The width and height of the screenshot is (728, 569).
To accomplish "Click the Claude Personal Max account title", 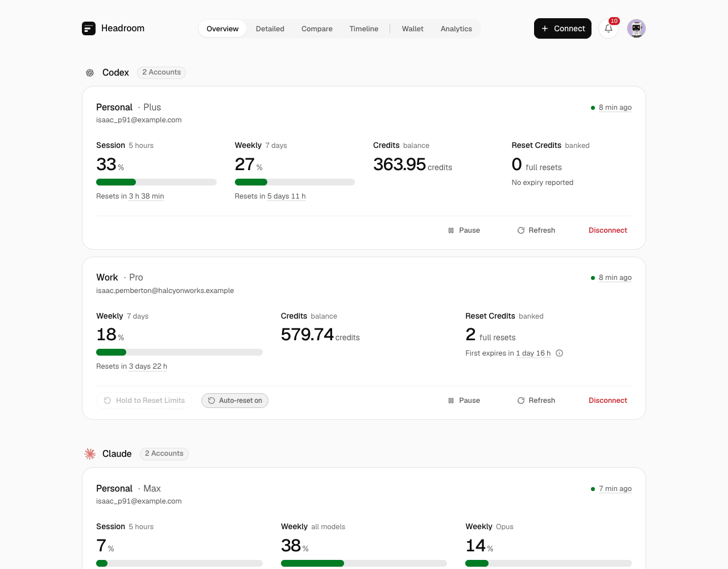I will (129, 489).
